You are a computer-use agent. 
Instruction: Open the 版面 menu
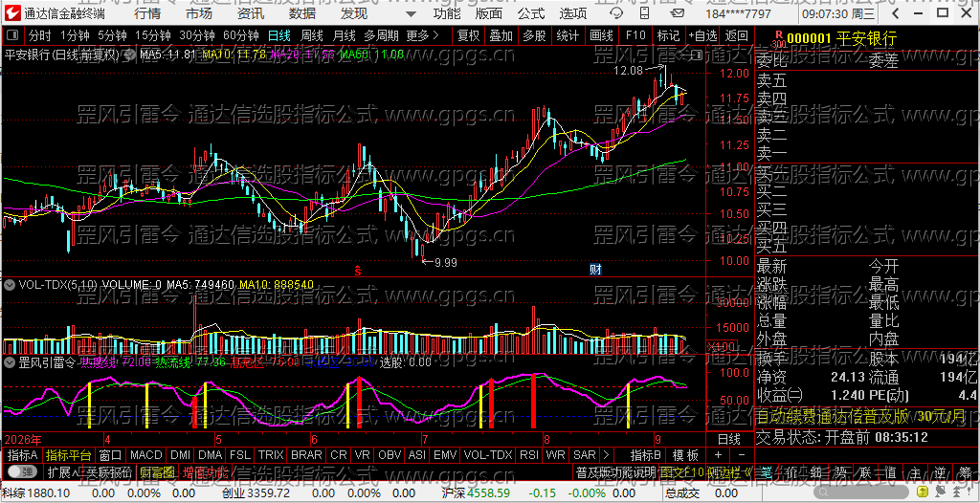pyautogui.click(x=489, y=13)
